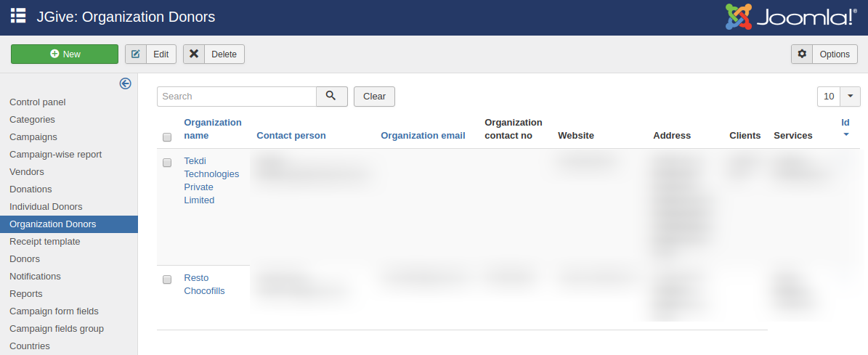
Task: Open Campaigns in the sidebar
Action: tap(33, 137)
